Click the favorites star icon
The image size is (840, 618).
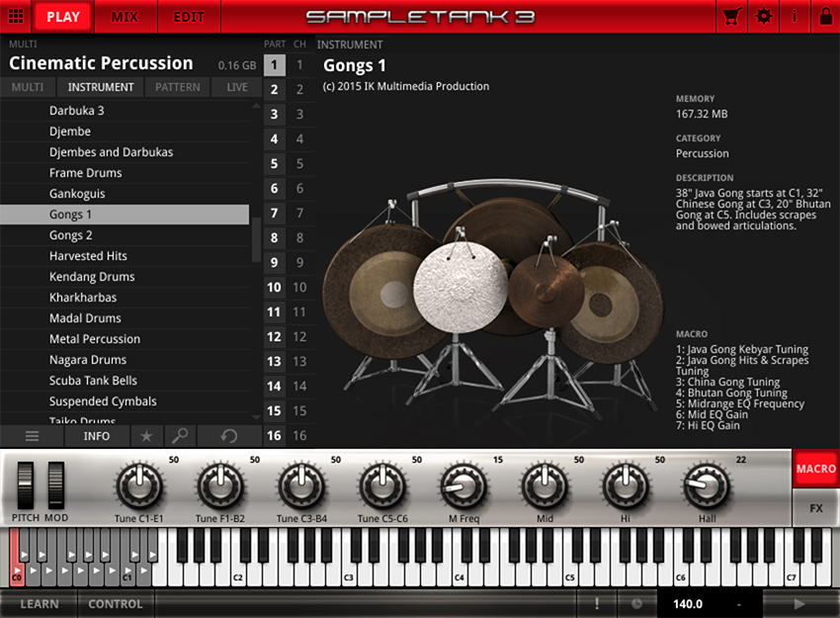[x=146, y=436]
